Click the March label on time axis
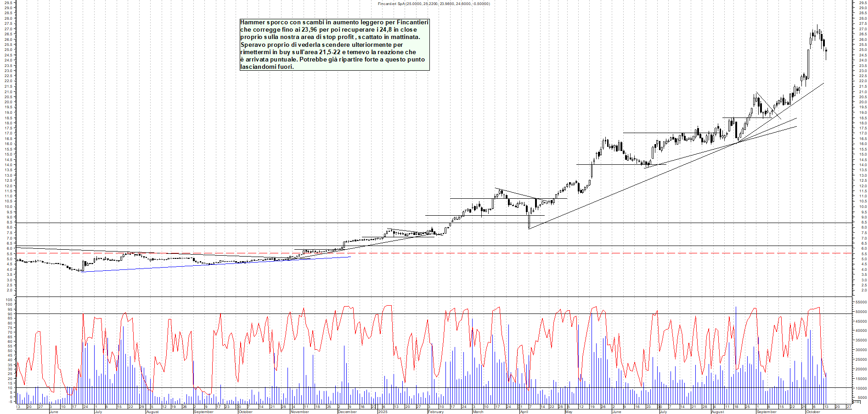Viewport: 868px width, 414px height. coord(478,412)
